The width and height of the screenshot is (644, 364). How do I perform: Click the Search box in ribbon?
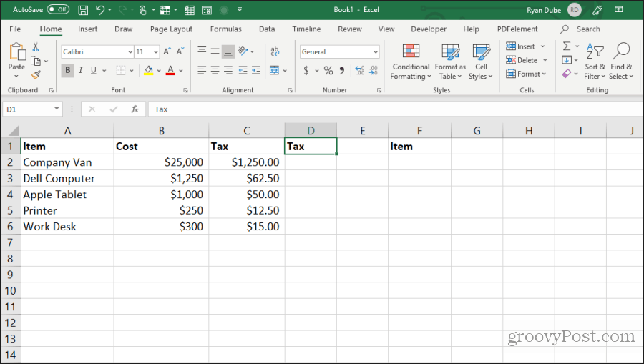tap(580, 29)
